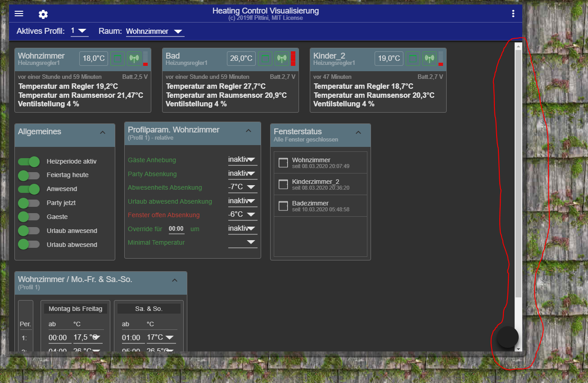Image resolution: width=588 pixels, height=383 pixels.
Task: Open settings via the gear icon
Action: tap(43, 14)
